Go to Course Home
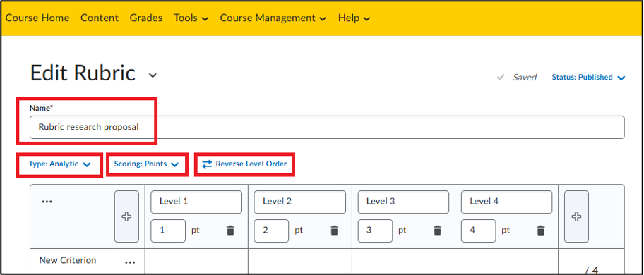This screenshot has height=275, width=644. pyautogui.click(x=37, y=18)
